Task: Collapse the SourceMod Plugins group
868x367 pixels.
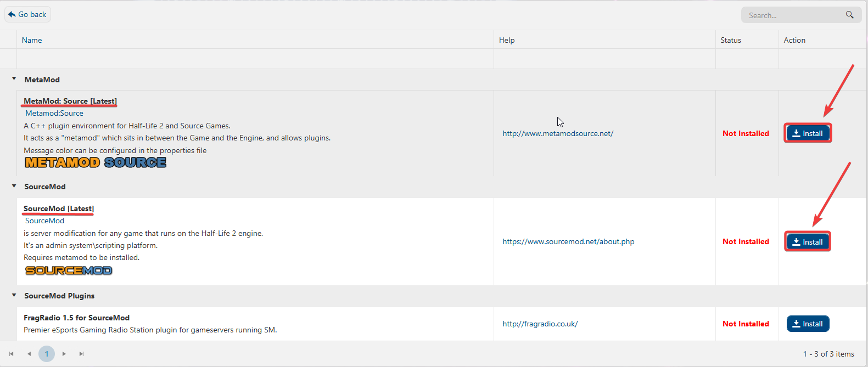Action: click(14, 295)
